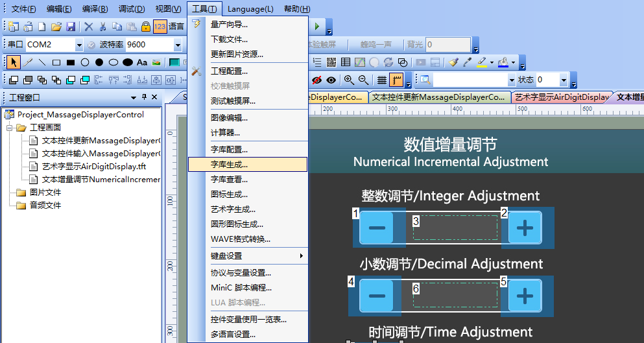Close the 工程窗口 panel
The image size is (644, 343).
(154, 97)
